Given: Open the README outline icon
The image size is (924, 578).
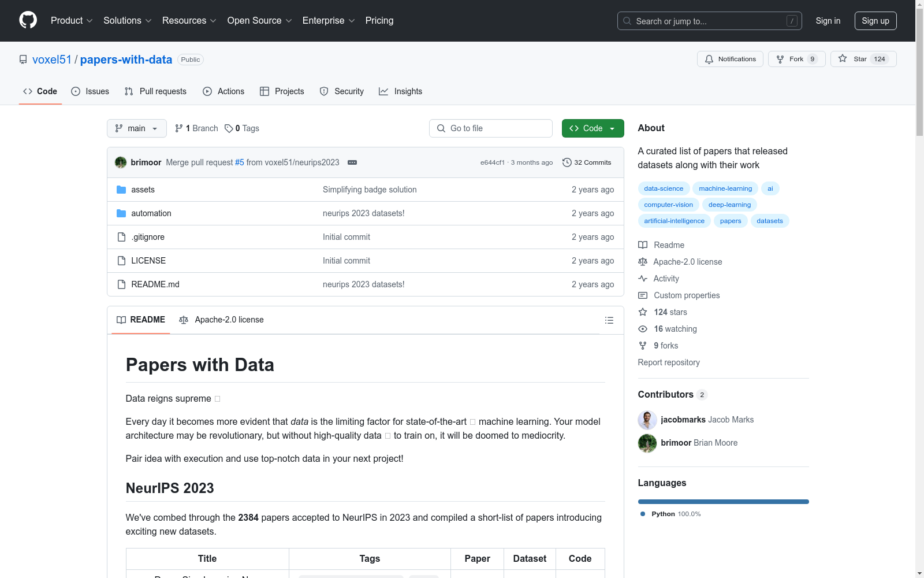Looking at the screenshot, I should 609,320.
